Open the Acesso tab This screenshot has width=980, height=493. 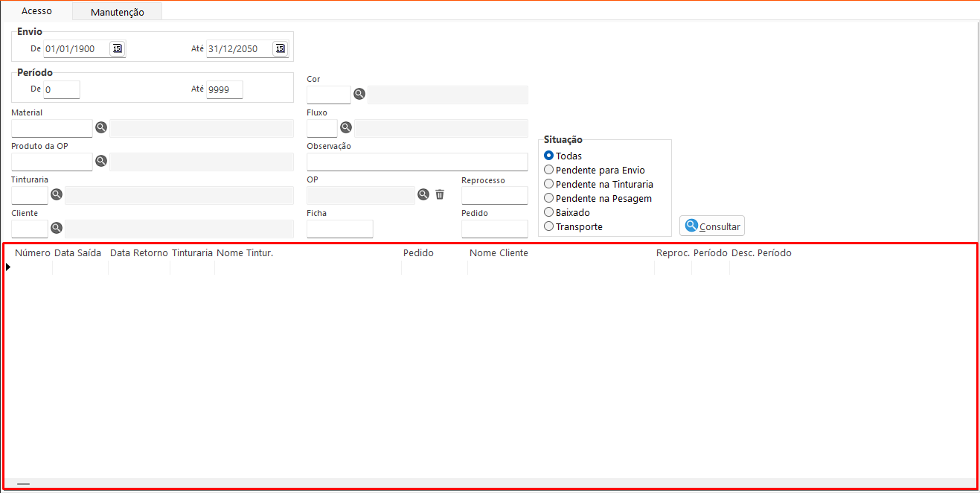(x=36, y=11)
